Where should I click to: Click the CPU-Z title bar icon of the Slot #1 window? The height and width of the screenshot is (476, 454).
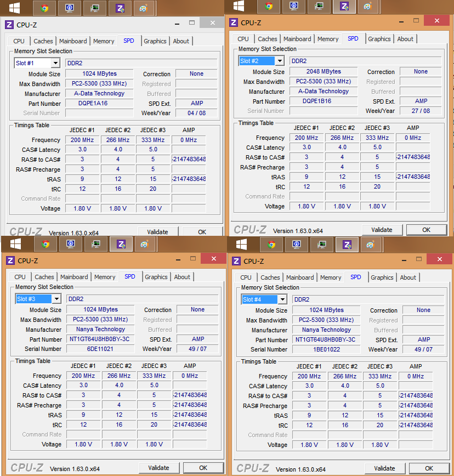coord(9,25)
